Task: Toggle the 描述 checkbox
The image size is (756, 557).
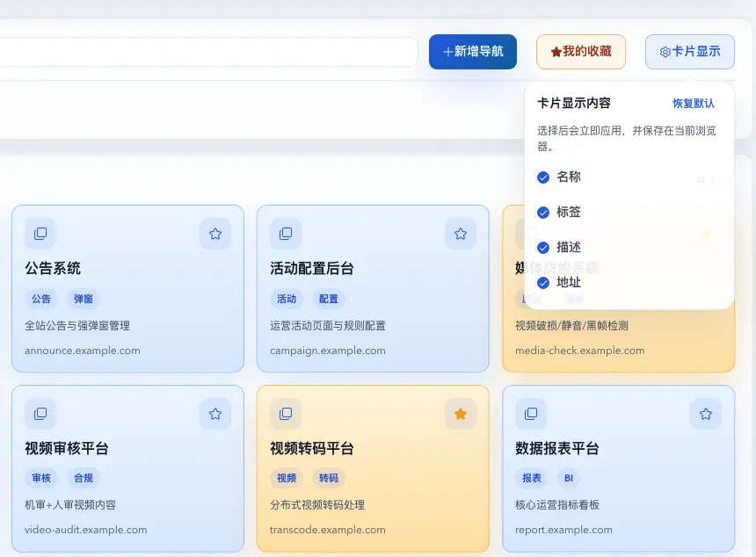Action: (543, 248)
